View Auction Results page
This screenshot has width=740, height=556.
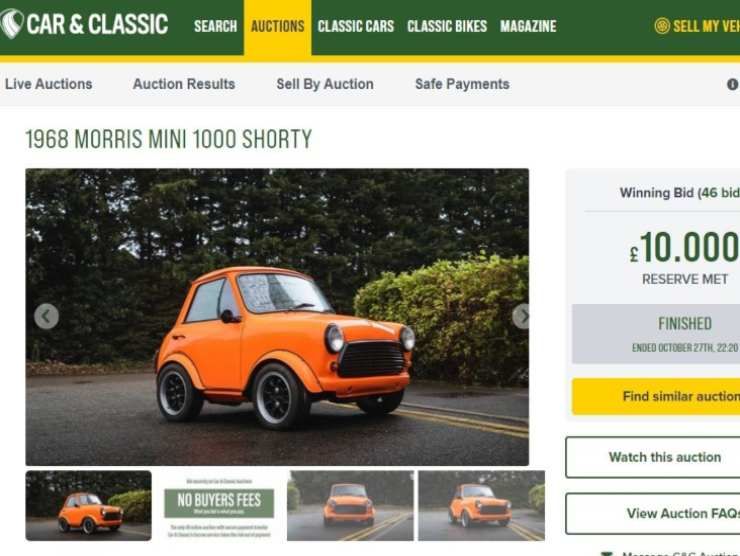point(184,84)
